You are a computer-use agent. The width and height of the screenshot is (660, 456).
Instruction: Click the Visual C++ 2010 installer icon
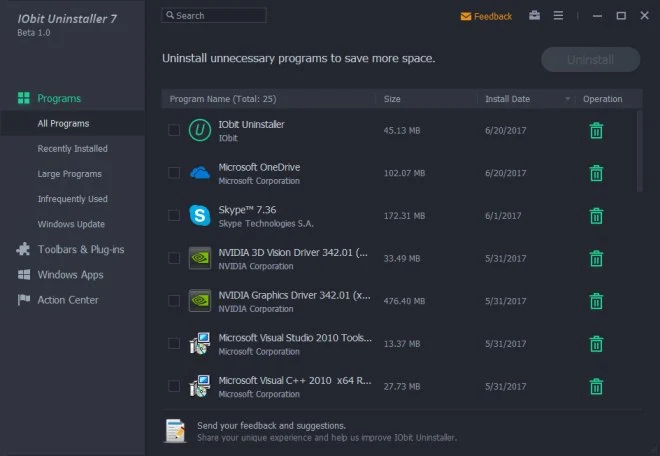tap(200, 386)
